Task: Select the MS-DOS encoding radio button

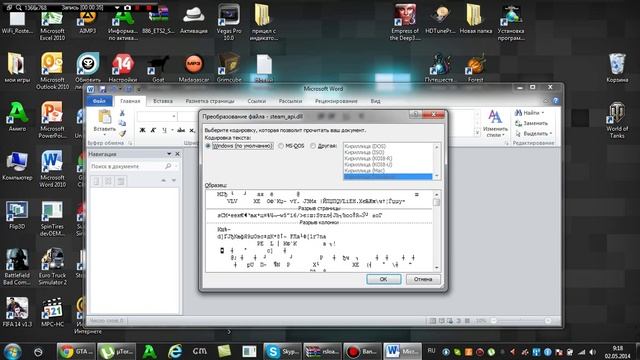Action: click(x=281, y=146)
